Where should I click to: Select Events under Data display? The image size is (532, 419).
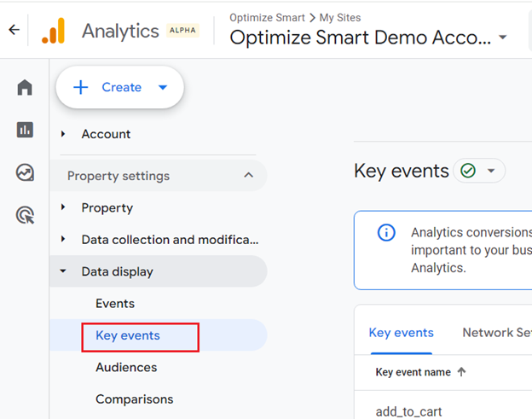tap(115, 304)
